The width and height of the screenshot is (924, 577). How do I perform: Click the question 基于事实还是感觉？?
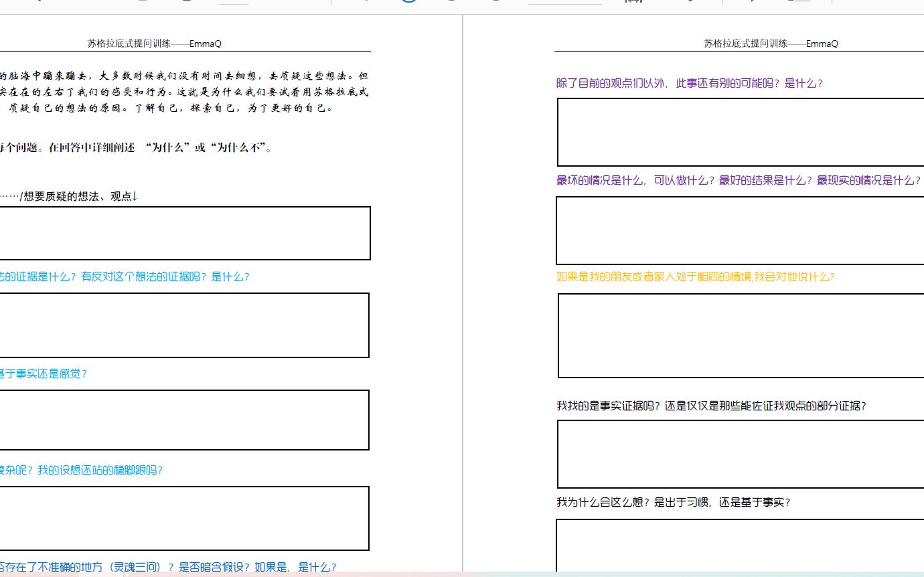[x=44, y=374]
